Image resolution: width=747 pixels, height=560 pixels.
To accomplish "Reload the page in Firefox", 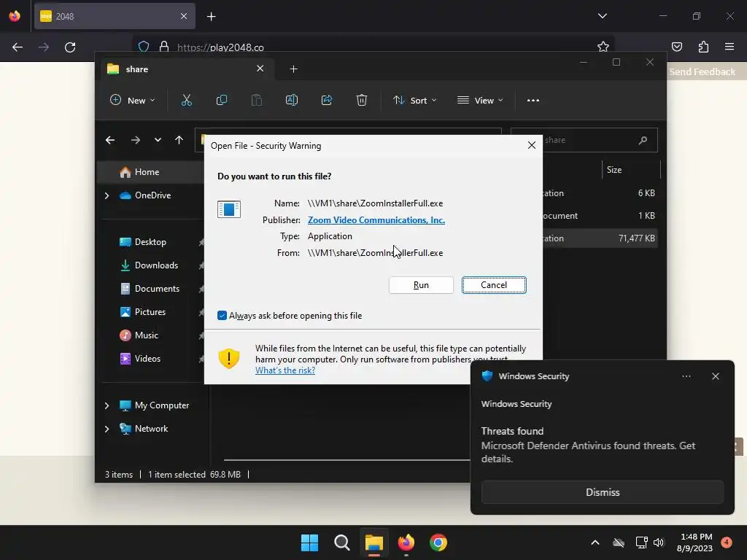I will pos(70,47).
